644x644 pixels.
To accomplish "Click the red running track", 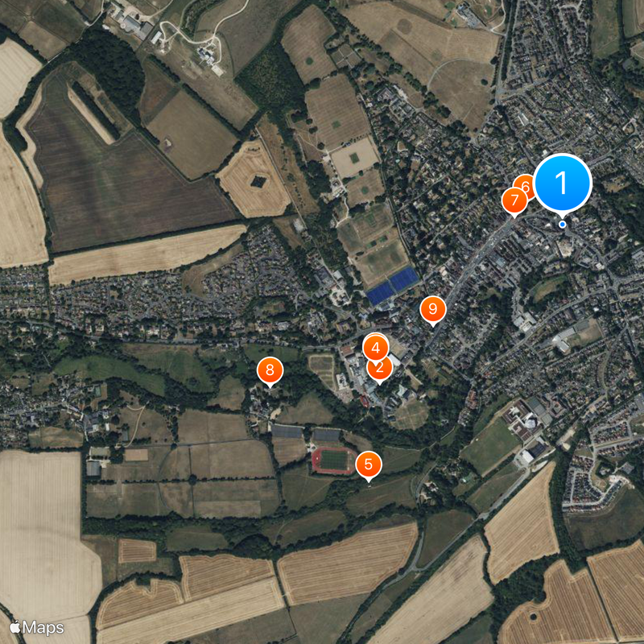I will coord(333,460).
